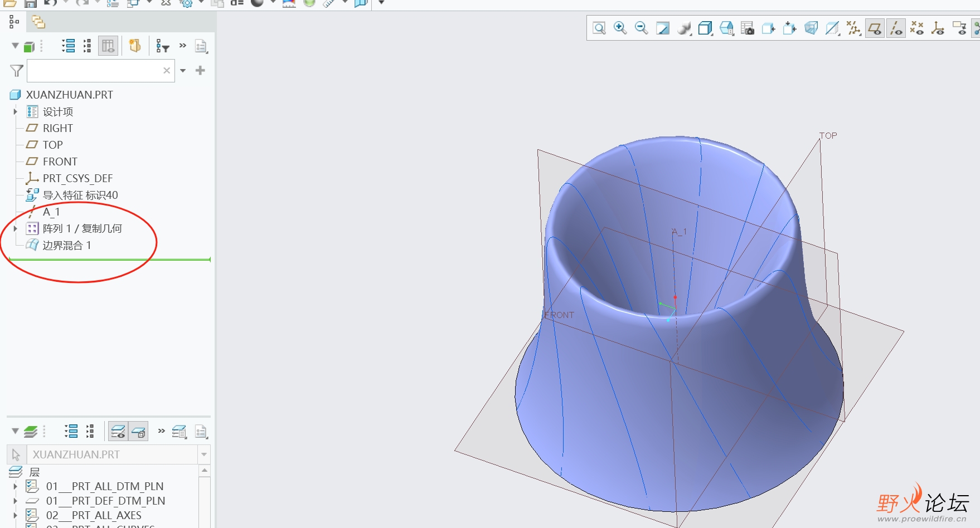Select the TOP datum plane
This screenshot has height=528, width=980.
(x=52, y=145)
